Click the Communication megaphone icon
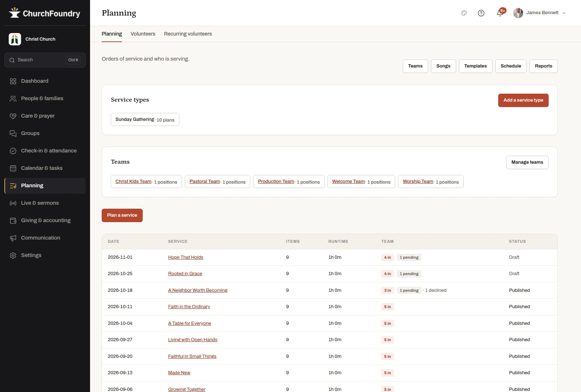Screen dimensions: 581x392 pos(13,238)
